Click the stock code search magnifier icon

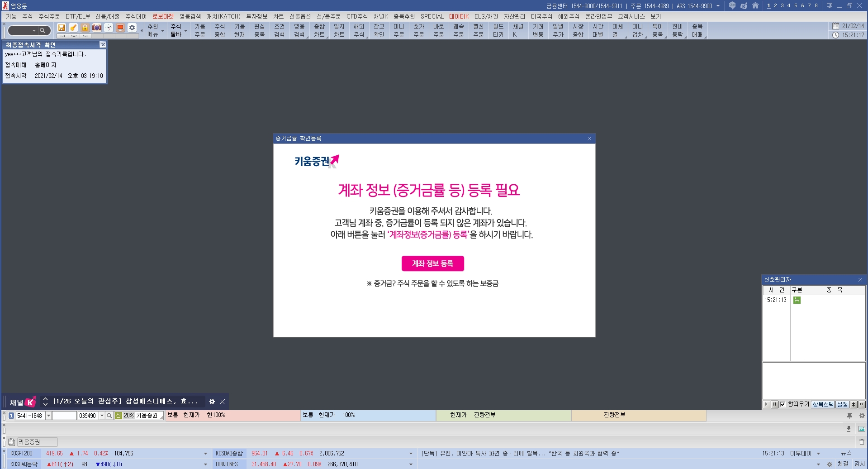click(x=109, y=416)
